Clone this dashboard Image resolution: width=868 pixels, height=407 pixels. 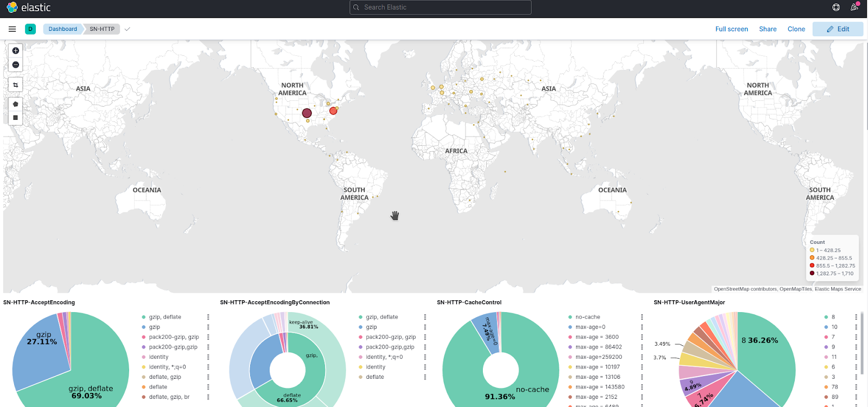[796, 29]
